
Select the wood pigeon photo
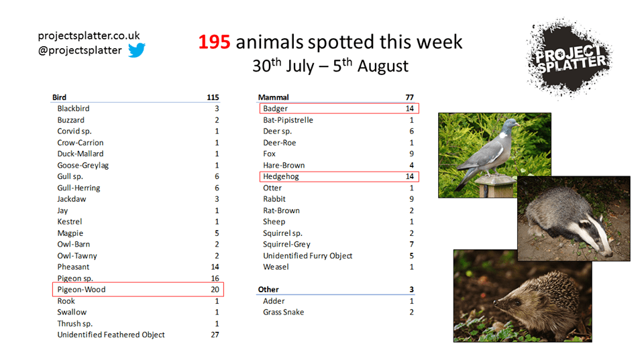(494, 154)
